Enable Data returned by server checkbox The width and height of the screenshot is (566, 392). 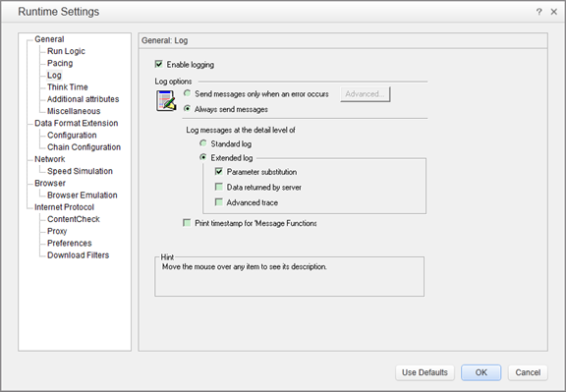click(219, 187)
